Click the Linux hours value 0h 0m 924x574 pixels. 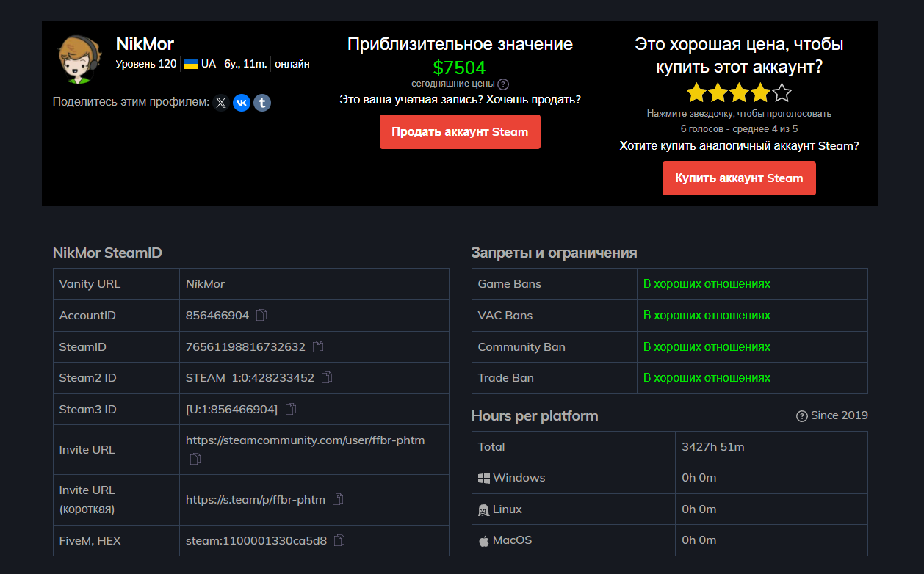pyautogui.click(x=699, y=509)
